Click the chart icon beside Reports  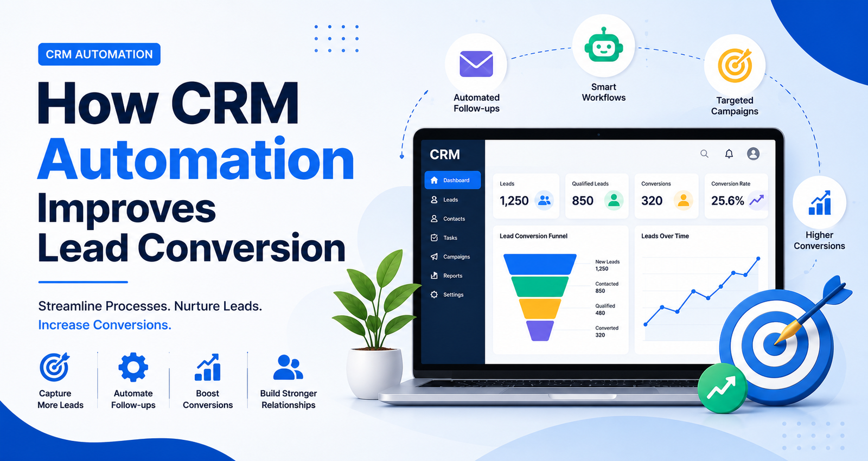(434, 276)
